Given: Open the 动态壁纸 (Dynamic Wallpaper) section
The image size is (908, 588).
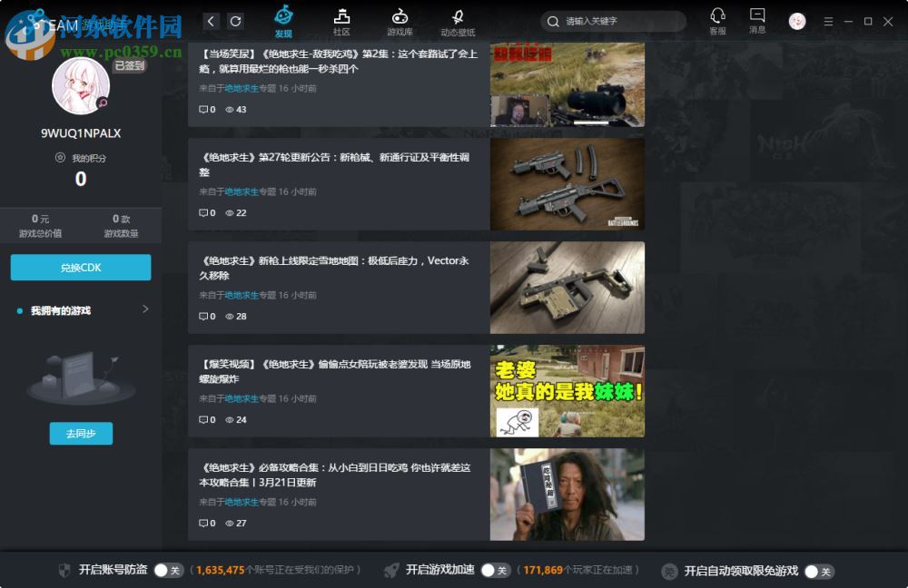Looking at the screenshot, I should [459, 18].
